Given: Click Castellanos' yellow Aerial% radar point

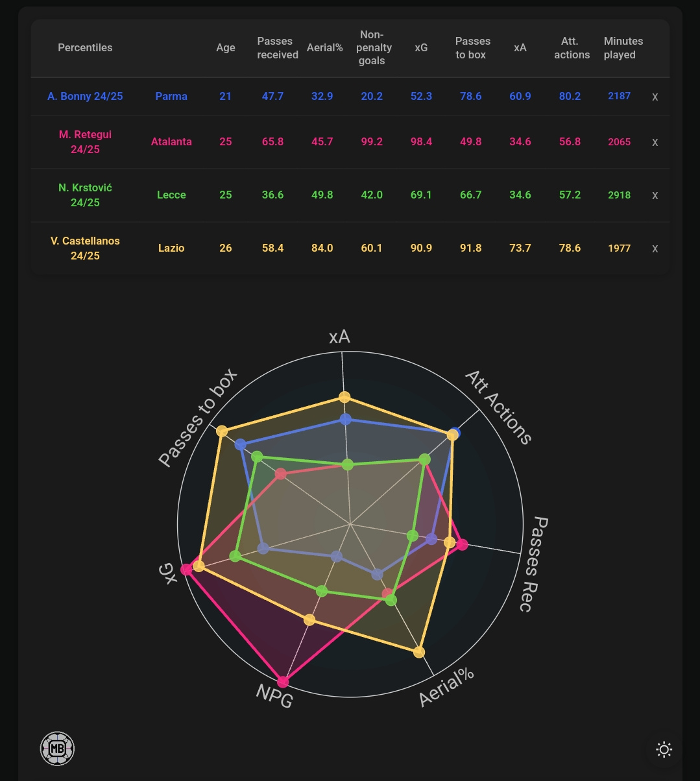Looking at the screenshot, I should click(x=419, y=652).
